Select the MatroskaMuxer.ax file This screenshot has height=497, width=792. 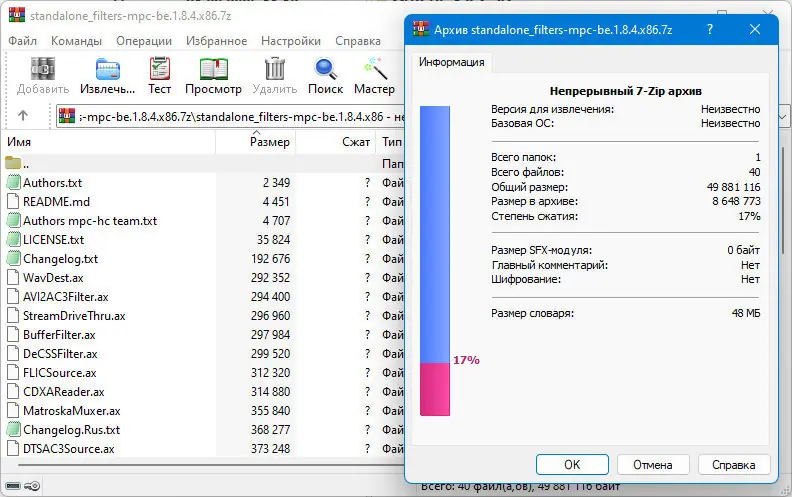(x=72, y=411)
